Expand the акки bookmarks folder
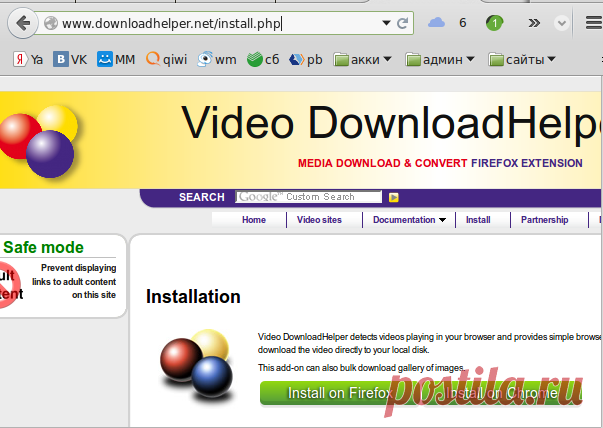 point(362,60)
